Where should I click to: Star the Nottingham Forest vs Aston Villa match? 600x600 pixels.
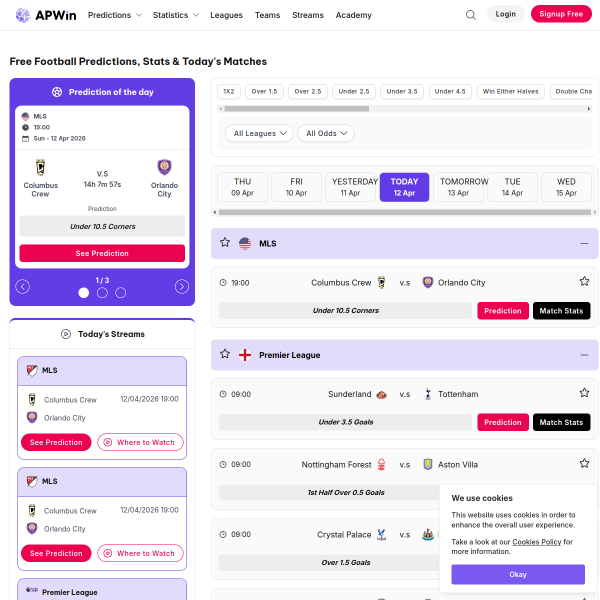(584, 464)
